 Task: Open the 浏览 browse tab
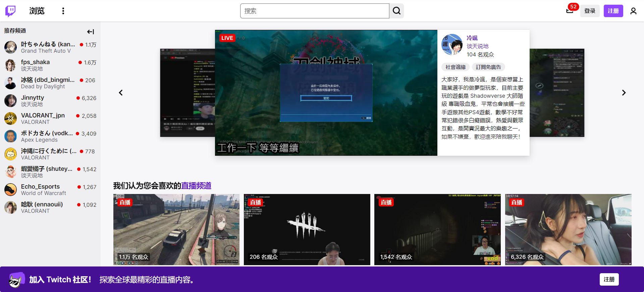[37, 11]
